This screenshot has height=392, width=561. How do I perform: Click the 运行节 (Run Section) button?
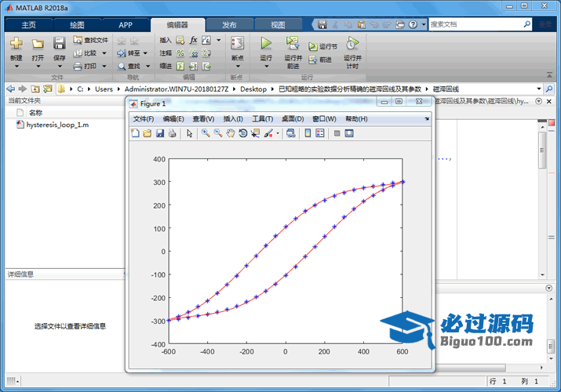pyautogui.click(x=322, y=46)
